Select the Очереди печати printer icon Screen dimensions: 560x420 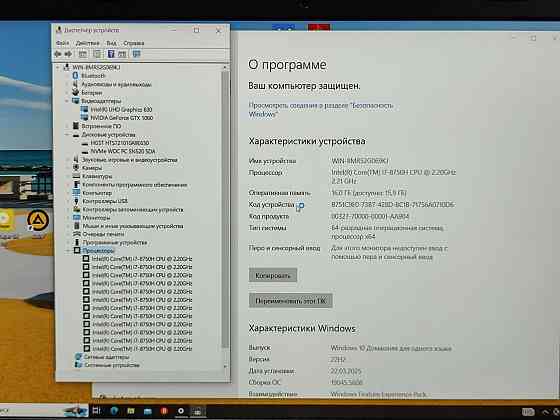coord(76,234)
